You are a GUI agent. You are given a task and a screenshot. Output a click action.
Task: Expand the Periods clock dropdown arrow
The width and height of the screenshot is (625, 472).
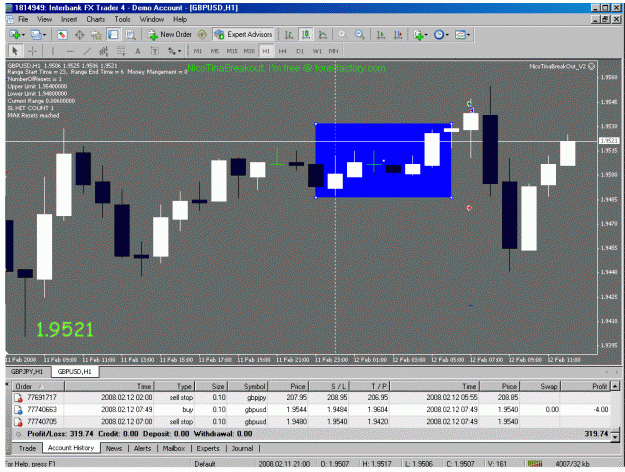click(x=447, y=35)
